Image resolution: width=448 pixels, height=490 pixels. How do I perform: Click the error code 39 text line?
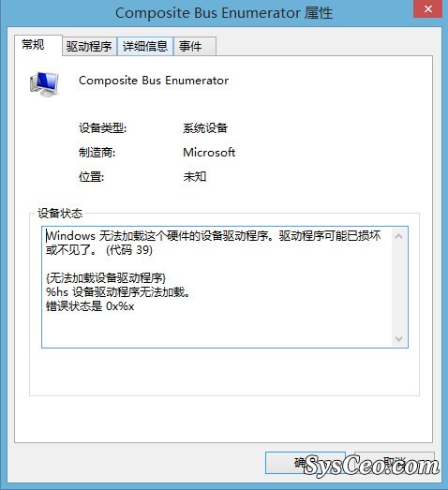coord(99,250)
